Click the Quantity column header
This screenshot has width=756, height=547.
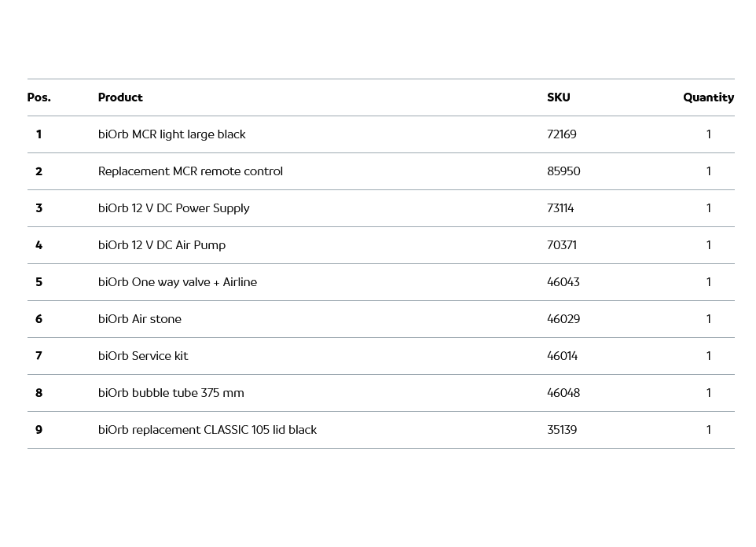pyautogui.click(x=708, y=97)
